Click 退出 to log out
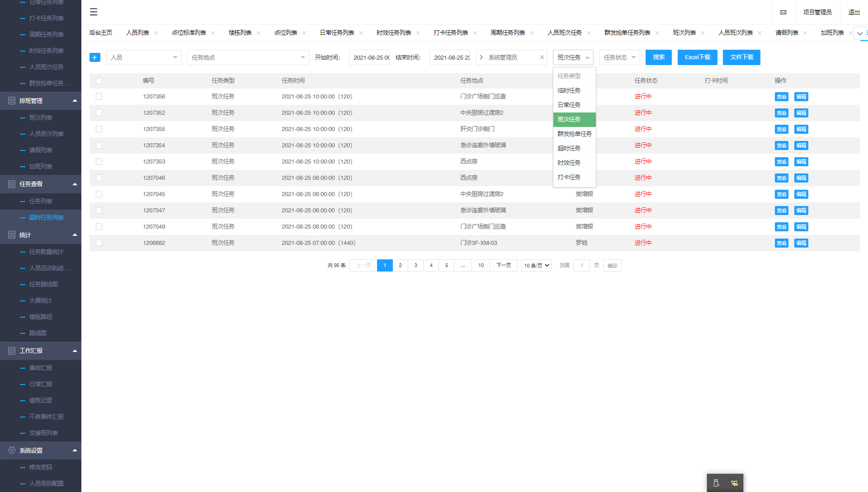 click(x=854, y=12)
